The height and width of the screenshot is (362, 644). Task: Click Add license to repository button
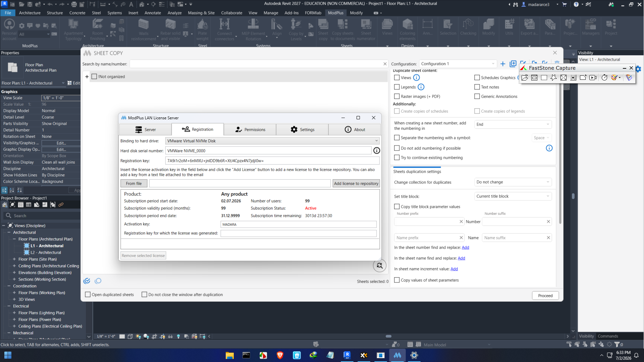(x=356, y=184)
